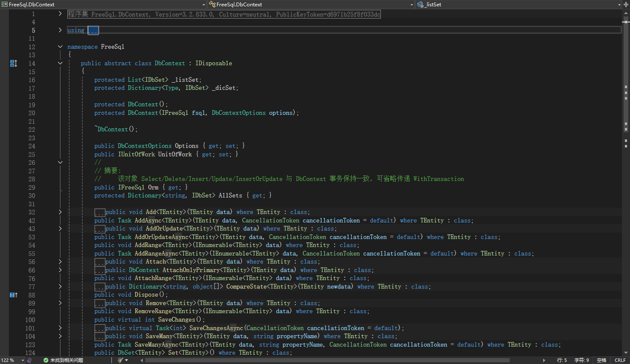Click the ellipsis box before SaveMany<TEntity>

(x=100, y=336)
